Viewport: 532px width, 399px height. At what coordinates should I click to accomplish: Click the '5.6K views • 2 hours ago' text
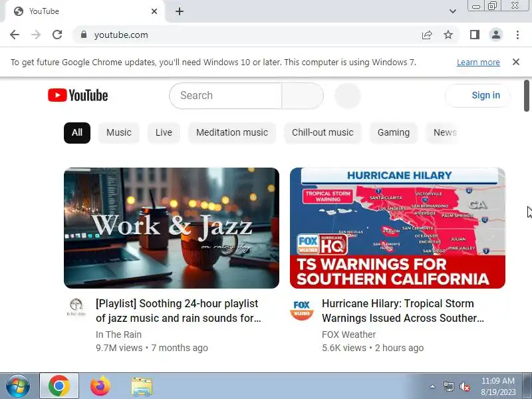point(372,348)
